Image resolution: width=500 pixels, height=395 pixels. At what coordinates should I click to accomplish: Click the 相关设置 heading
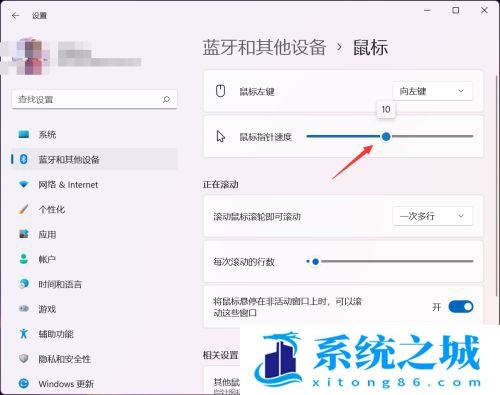tap(220, 355)
